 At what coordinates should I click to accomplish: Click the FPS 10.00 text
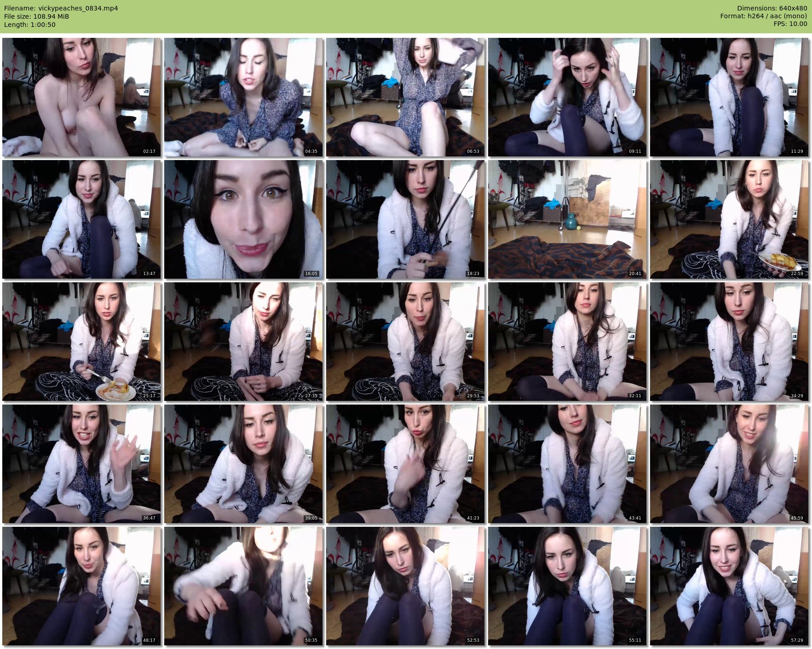coord(790,25)
